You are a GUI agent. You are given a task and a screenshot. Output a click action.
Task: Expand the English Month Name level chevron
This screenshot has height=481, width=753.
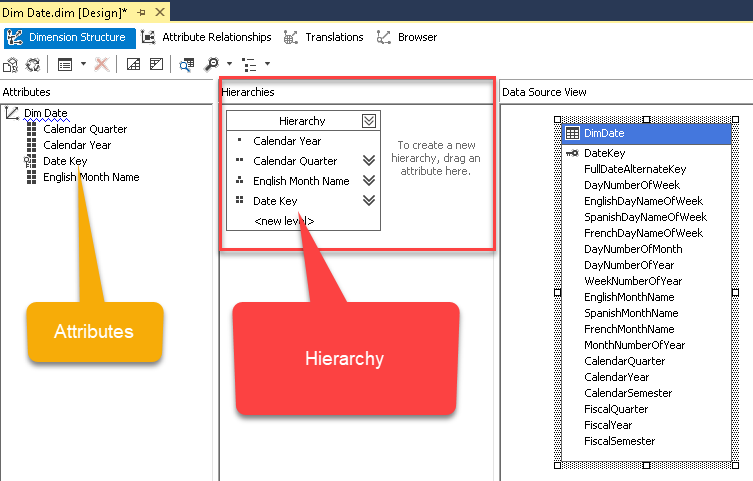point(369,181)
